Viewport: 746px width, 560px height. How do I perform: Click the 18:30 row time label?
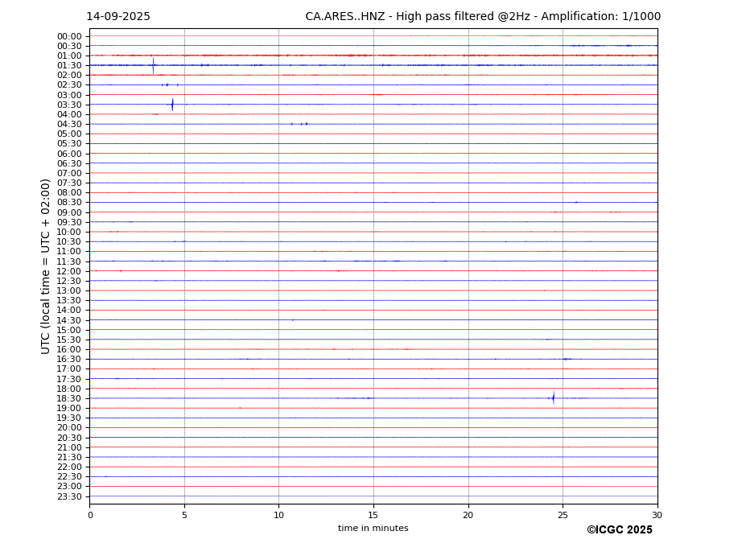pyautogui.click(x=69, y=399)
